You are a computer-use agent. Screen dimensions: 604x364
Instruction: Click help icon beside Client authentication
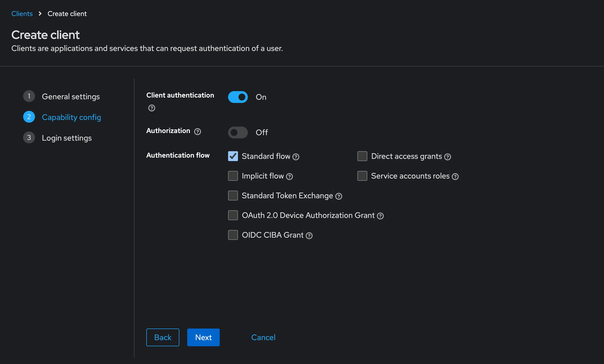[152, 108]
